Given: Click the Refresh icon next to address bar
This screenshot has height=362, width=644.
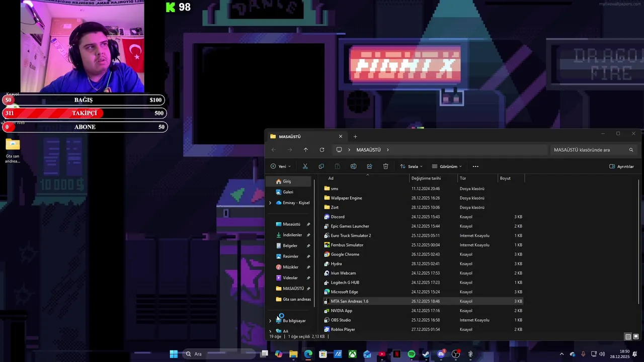Looking at the screenshot, I should click(x=322, y=150).
